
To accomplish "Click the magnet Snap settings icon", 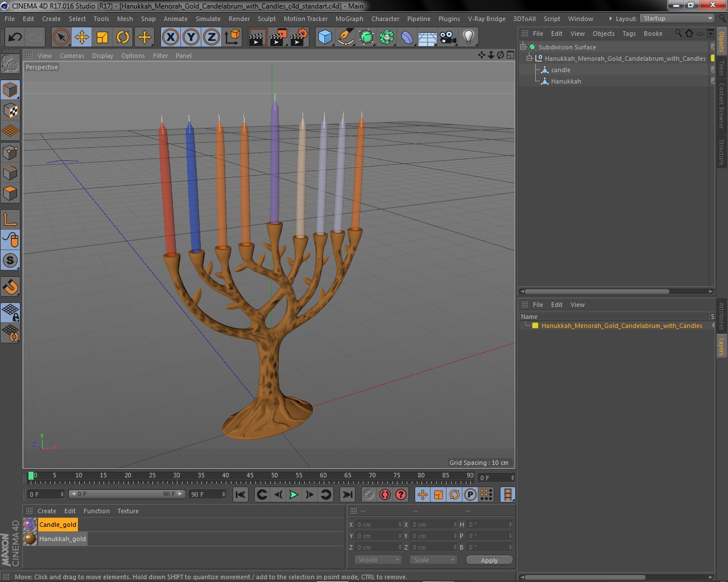I will click(x=10, y=286).
